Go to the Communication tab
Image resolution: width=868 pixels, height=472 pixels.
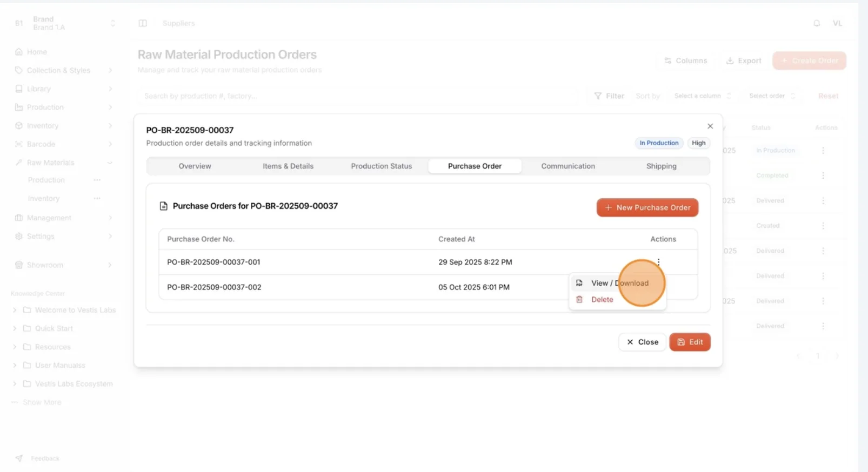coord(568,166)
